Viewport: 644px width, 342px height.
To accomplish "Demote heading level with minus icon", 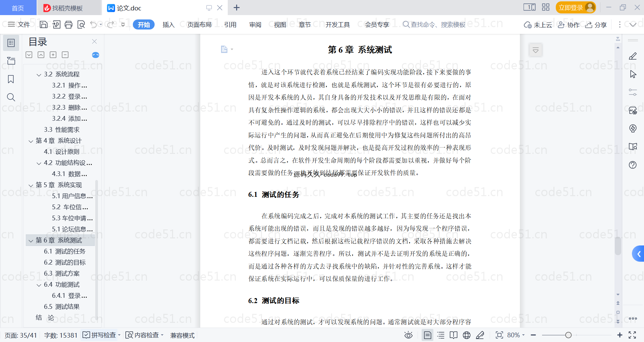I will [65, 55].
